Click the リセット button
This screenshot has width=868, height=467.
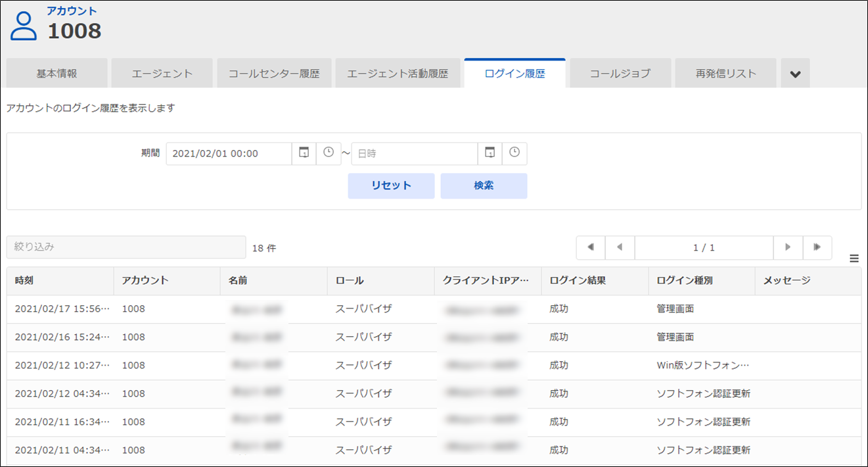(x=391, y=185)
